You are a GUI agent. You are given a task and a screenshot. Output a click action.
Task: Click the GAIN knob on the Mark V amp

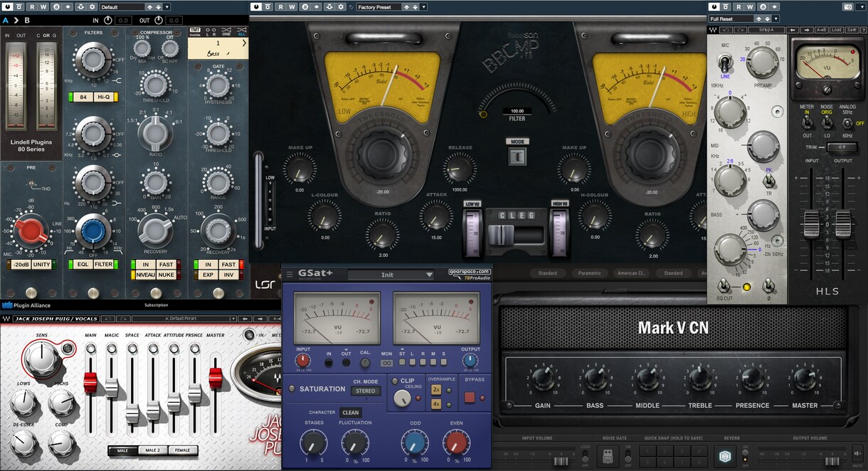(x=542, y=378)
